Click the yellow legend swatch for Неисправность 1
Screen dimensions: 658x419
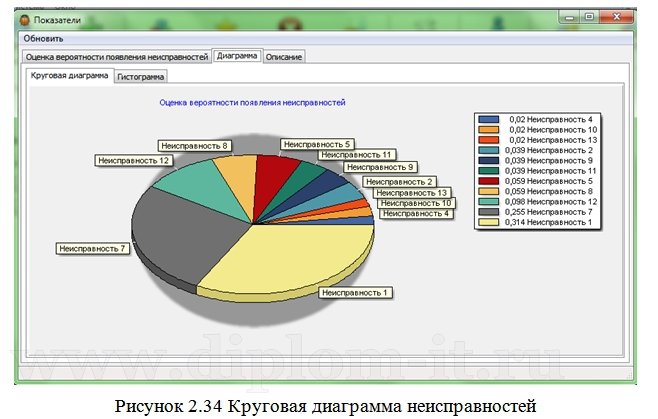pyautogui.click(x=489, y=222)
